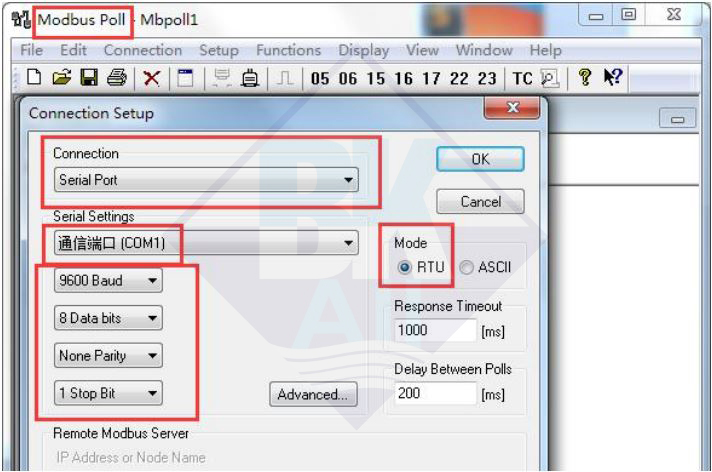This screenshot has height=472, width=712.
Task: Click the window definition toolbar icon
Action: (x=185, y=78)
